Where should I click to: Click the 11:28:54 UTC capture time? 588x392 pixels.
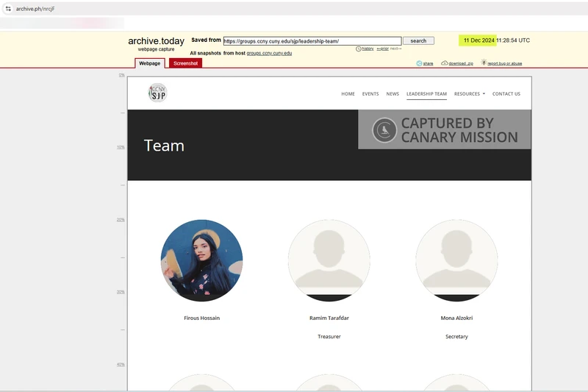[x=513, y=40]
